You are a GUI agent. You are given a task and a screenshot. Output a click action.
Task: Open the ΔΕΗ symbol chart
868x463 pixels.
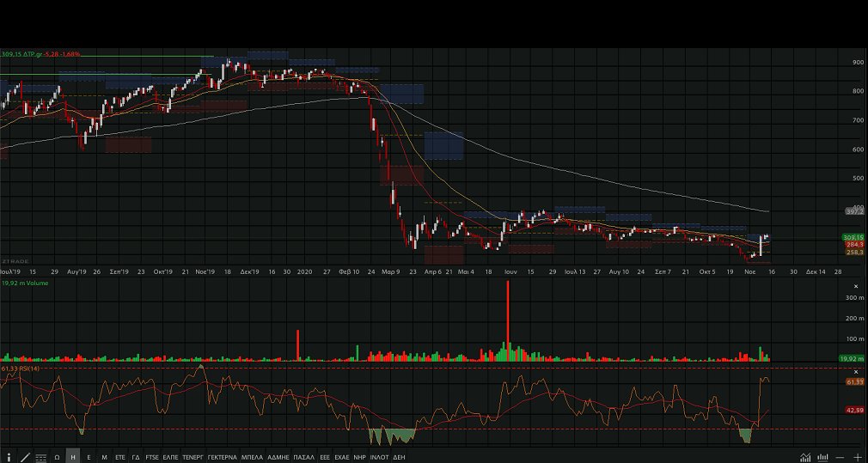[399, 457]
